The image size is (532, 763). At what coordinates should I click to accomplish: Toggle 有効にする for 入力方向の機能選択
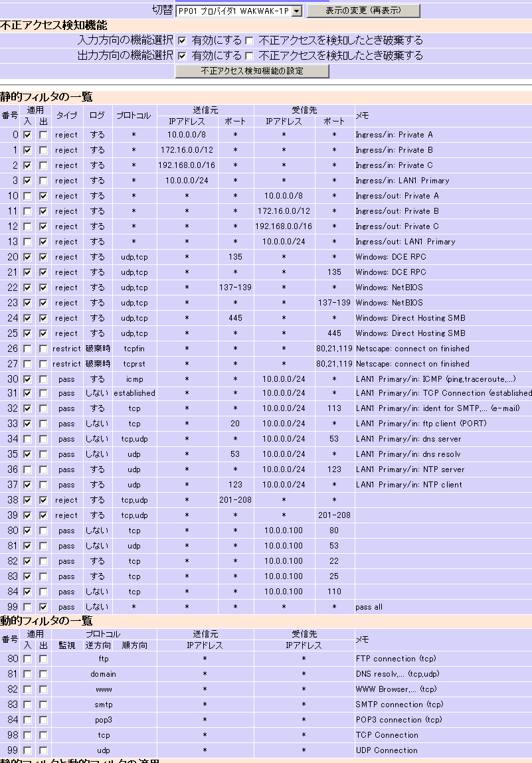pyautogui.click(x=182, y=41)
